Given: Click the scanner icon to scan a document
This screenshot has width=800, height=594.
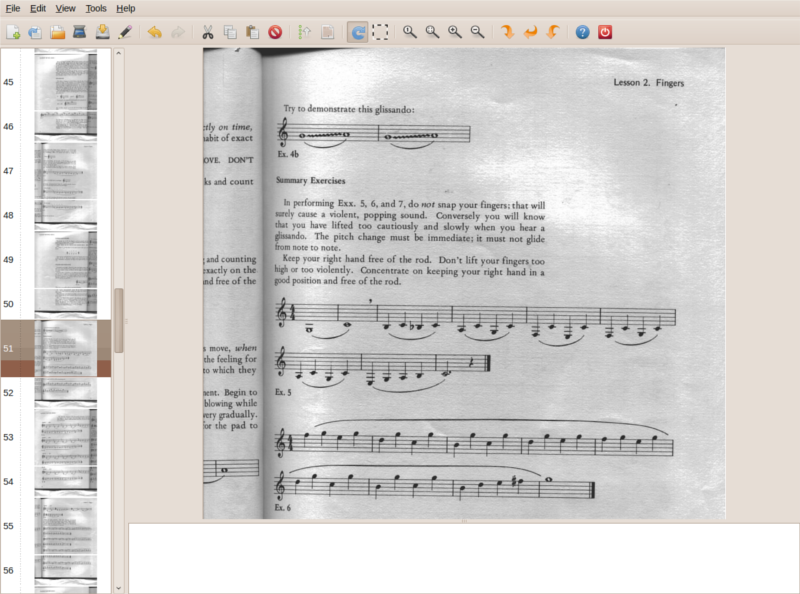Looking at the screenshot, I should coord(80,32).
